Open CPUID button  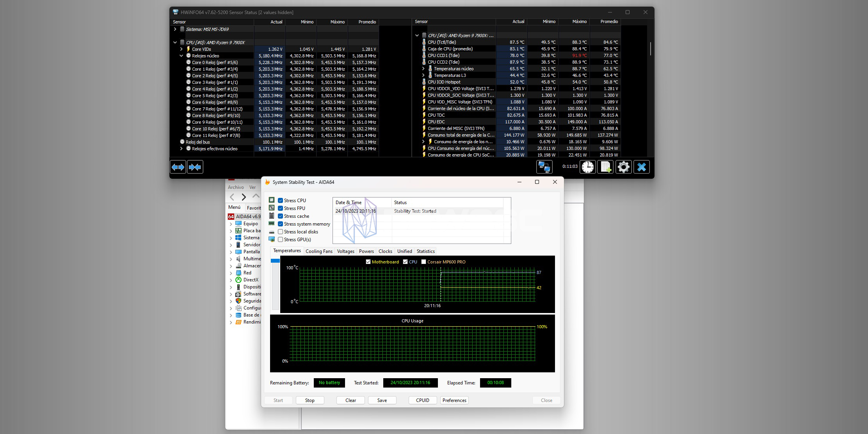coord(423,400)
